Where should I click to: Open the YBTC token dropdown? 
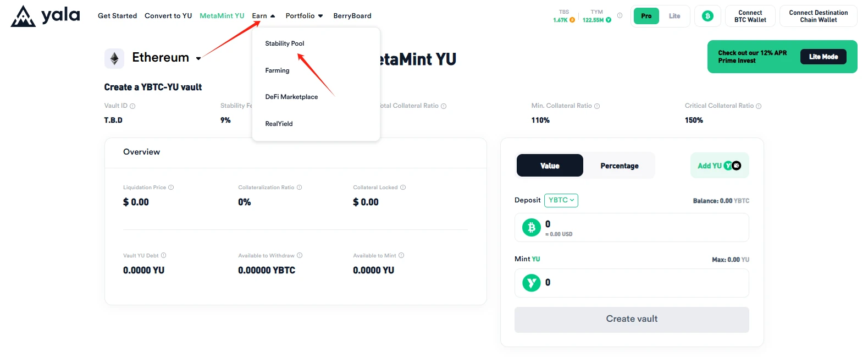(x=561, y=200)
